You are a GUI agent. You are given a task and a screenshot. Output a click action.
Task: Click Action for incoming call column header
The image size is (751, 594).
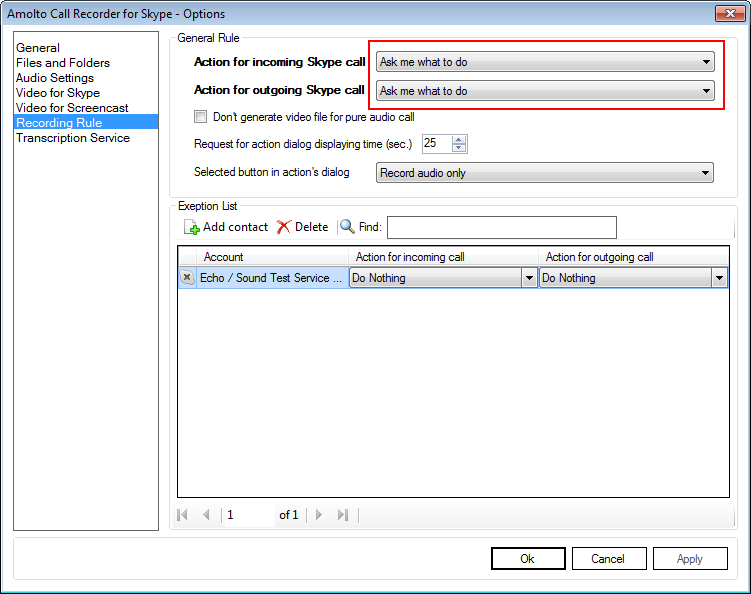pyautogui.click(x=443, y=257)
